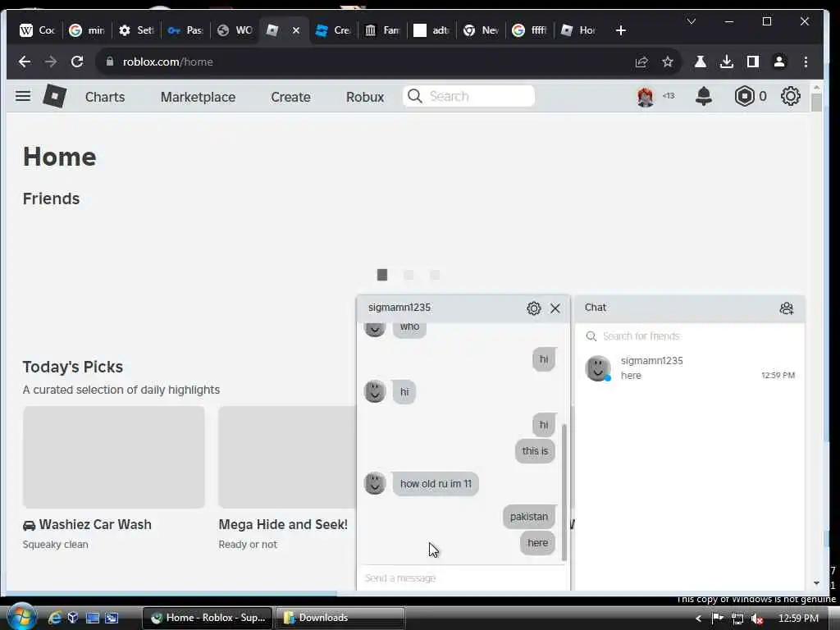Toggle the browser side panel
Image resolution: width=840 pixels, height=630 pixels.
click(753, 62)
